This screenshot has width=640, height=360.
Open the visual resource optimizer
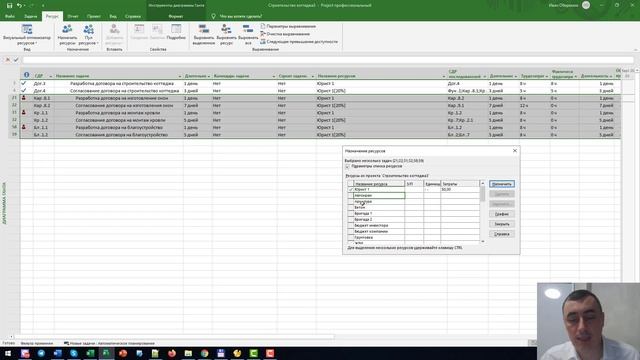[x=27, y=34]
